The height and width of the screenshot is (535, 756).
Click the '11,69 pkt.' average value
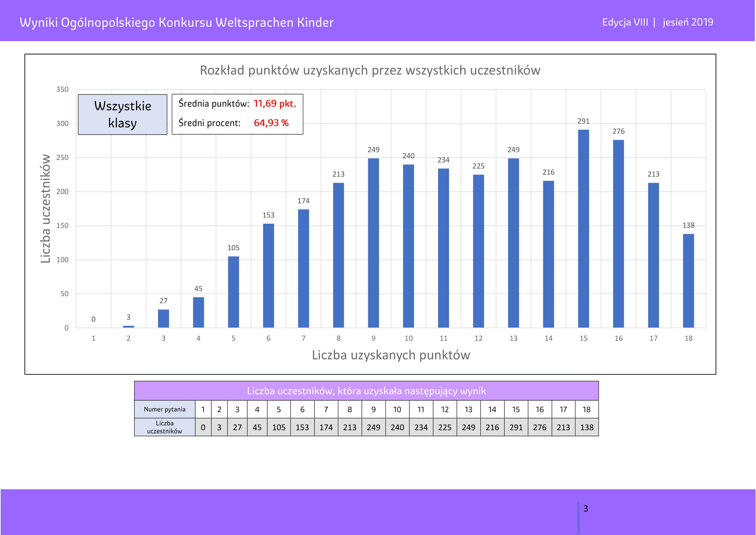[x=275, y=104]
